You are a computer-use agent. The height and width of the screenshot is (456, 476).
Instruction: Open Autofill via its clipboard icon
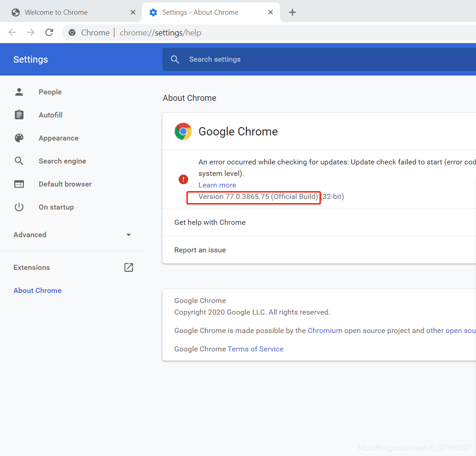tap(19, 115)
